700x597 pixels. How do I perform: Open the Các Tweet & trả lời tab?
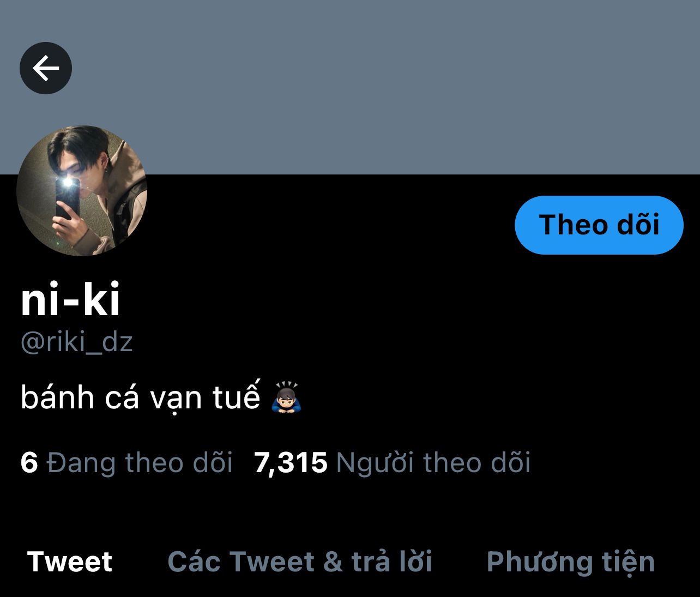(x=300, y=562)
